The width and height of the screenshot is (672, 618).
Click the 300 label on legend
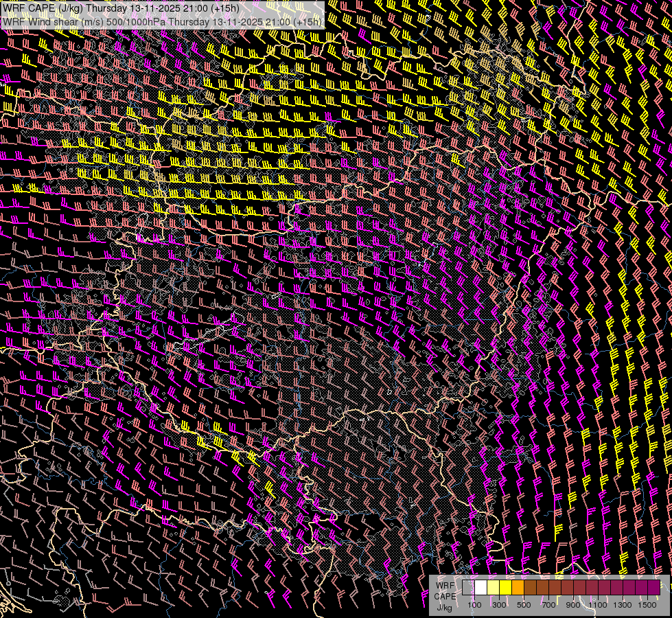[499, 605]
